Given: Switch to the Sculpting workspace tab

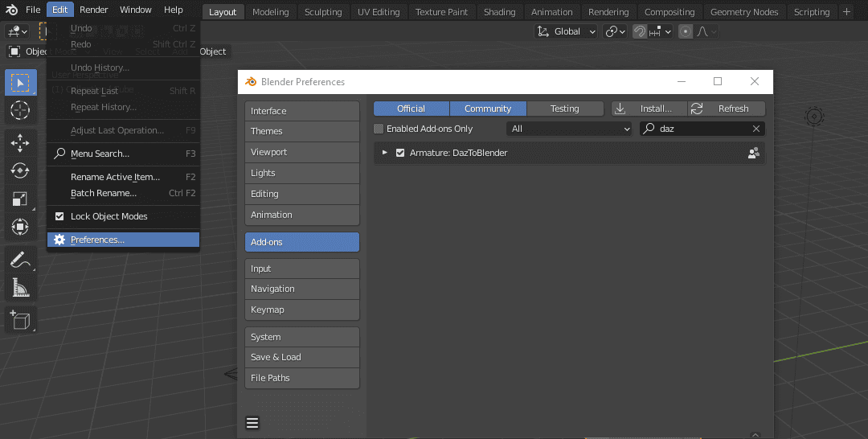Looking at the screenshot, I should 323,11.
